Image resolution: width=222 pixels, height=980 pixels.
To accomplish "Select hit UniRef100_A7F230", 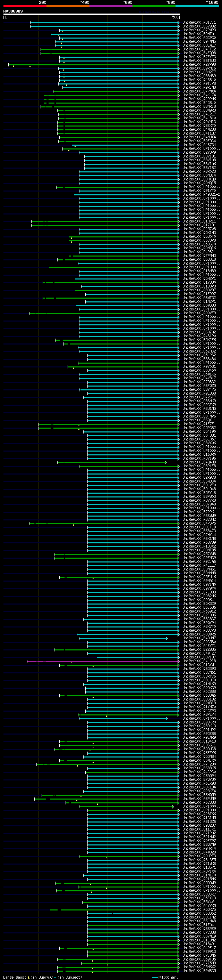I will (x=199, y=764).
